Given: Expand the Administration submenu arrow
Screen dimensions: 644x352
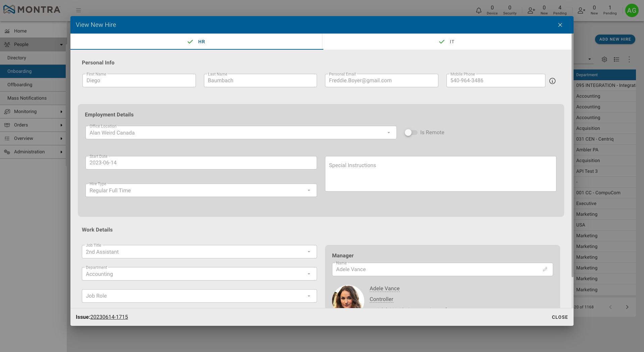Looking at the screenshot, I should click(61, 152).
